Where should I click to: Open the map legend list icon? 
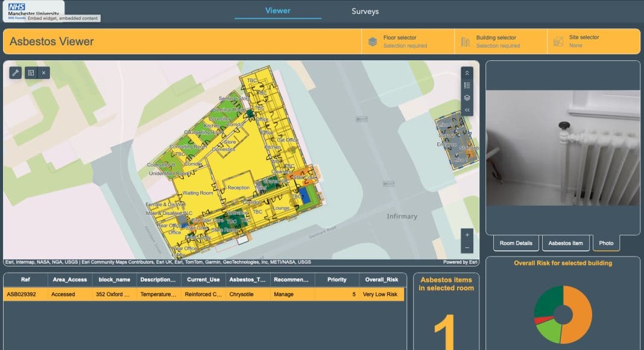click(x=467, y=85)
